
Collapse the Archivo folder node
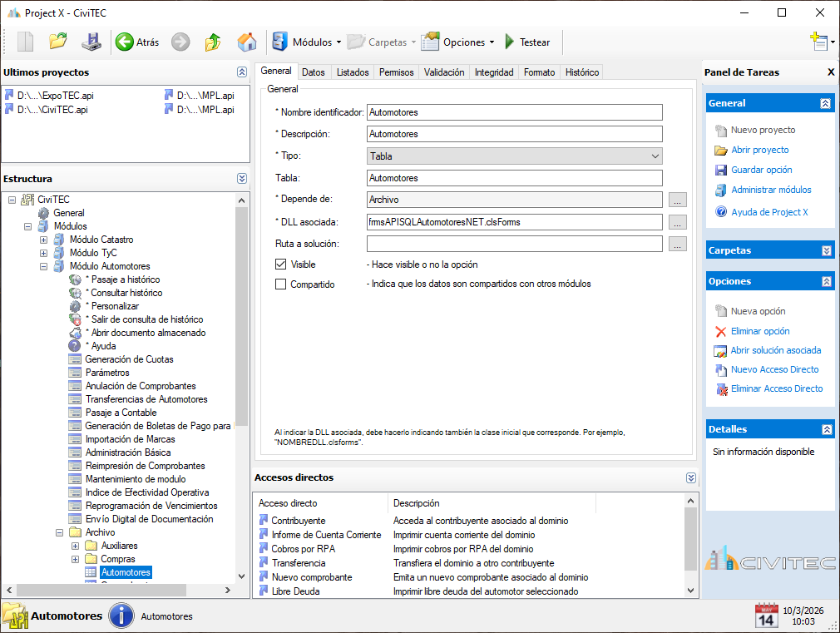pyautogui.click(x=59, y=533)
